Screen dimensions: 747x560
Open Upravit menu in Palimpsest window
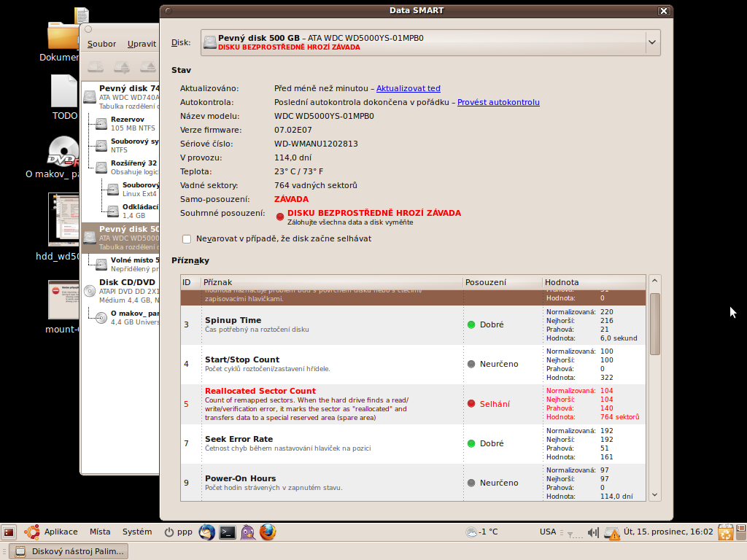click(x=142, y=44)
